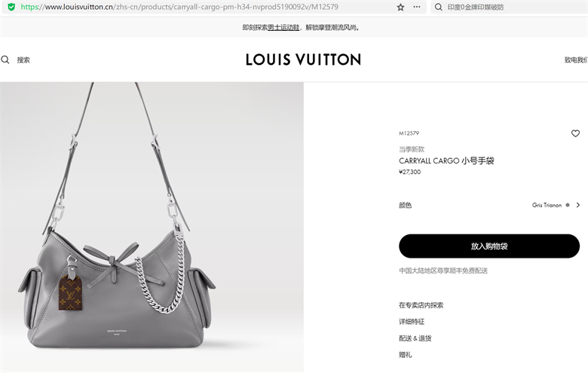Click the browser search box magnifier icon
Screen dimensions: 588x373
tap(439, 7)
